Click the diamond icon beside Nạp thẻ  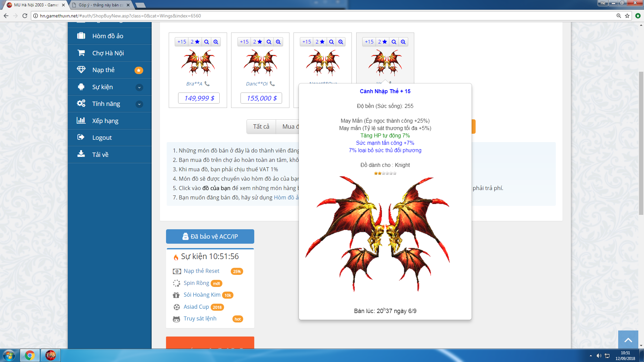81,69
